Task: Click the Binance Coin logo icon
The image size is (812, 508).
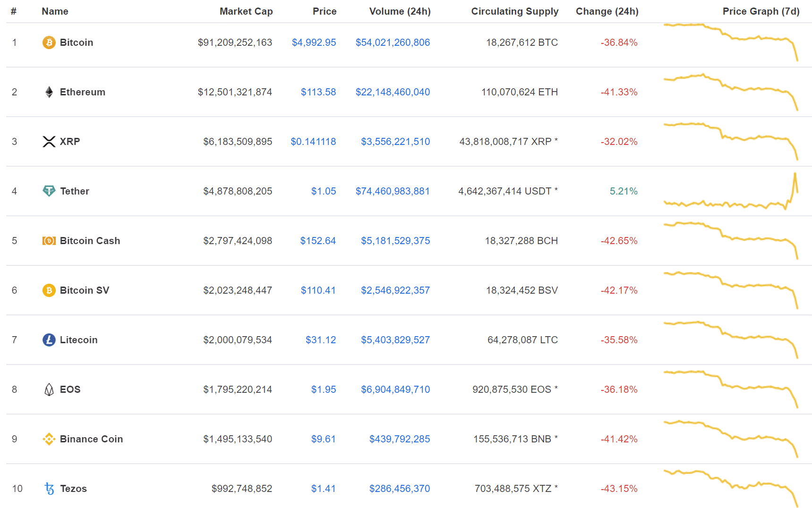Action: click(x=49, y=439)
